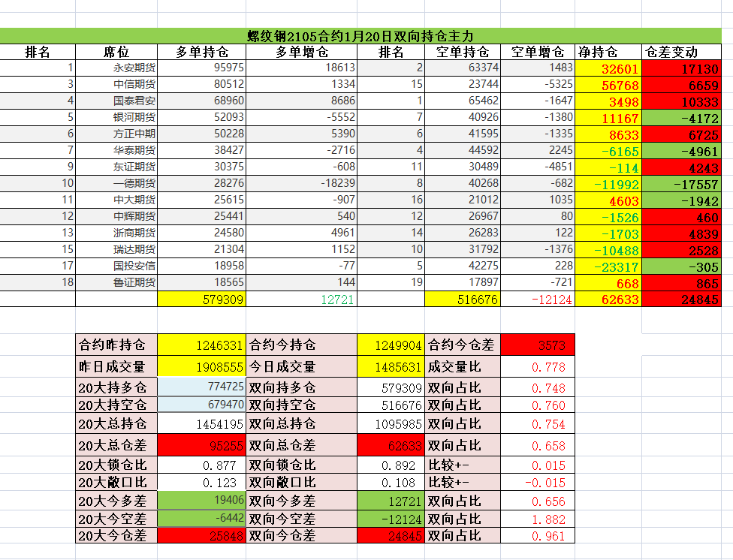Select the 合约昨持仓 label

pos(116,345)
